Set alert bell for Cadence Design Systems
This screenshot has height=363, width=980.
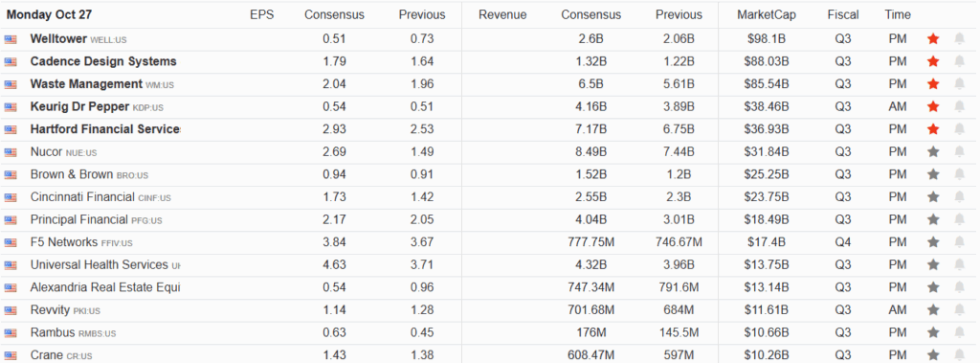[959, 61]
